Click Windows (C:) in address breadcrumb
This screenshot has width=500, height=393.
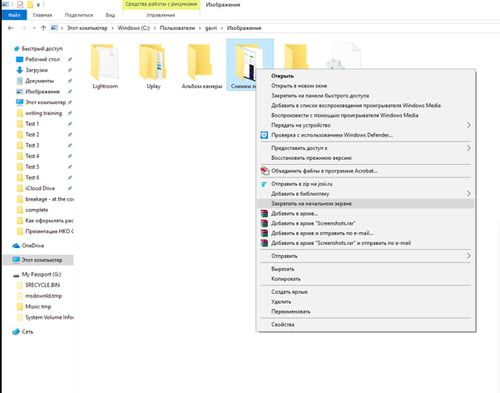click(x=133, y=28)
